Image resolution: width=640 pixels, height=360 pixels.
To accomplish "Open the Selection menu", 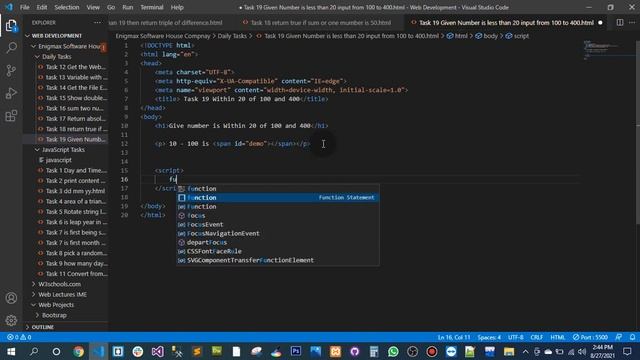I will pos(67,7).
